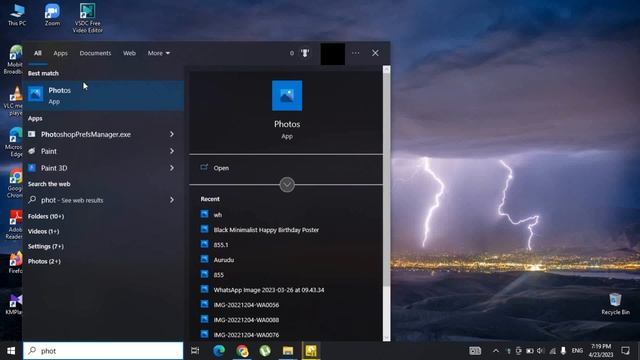The height and width of the screenshot is (360, 640).
Task: Click phot See web results
Action: (95, 200)
